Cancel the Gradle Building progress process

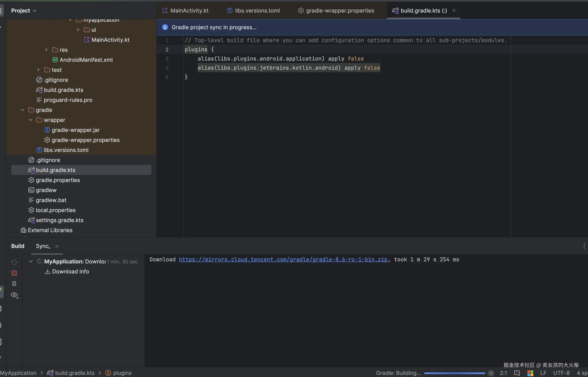pyautogui.click(x=491, y=373)
